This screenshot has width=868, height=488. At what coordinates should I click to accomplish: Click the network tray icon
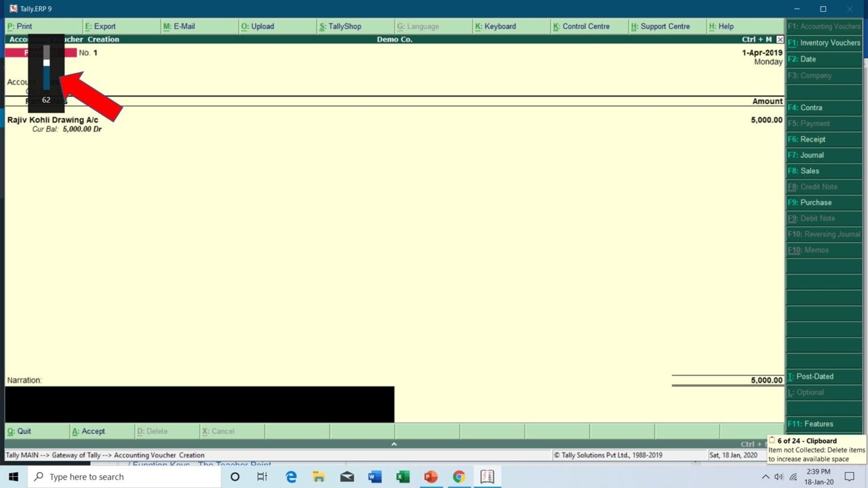[793, 477]
